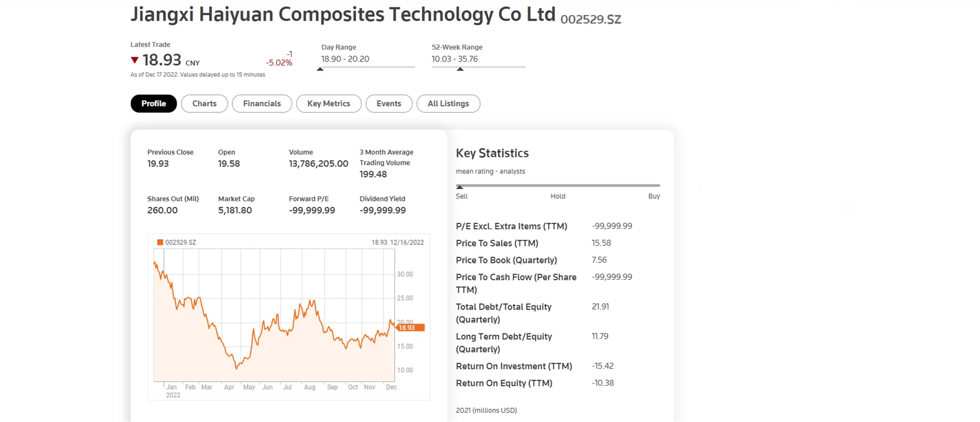This screenshot has height=422, width=980.
Task: Click the orange 18.93 price tag on chart
Action: coord(410,328)
